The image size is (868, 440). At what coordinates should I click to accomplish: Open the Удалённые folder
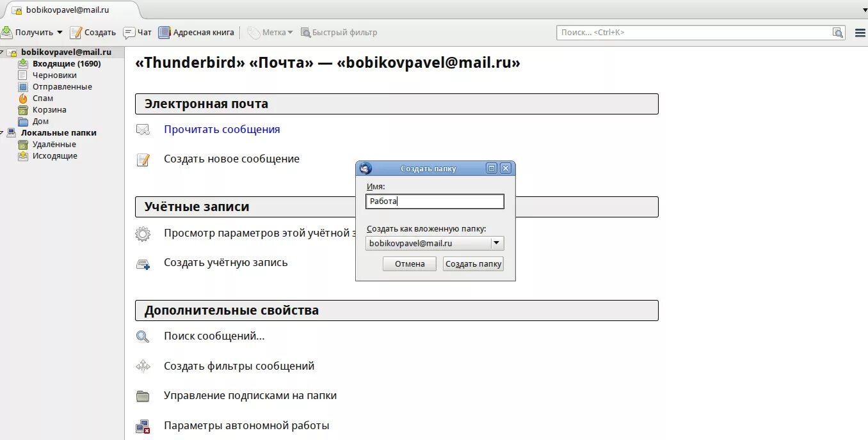coord(54,145)
